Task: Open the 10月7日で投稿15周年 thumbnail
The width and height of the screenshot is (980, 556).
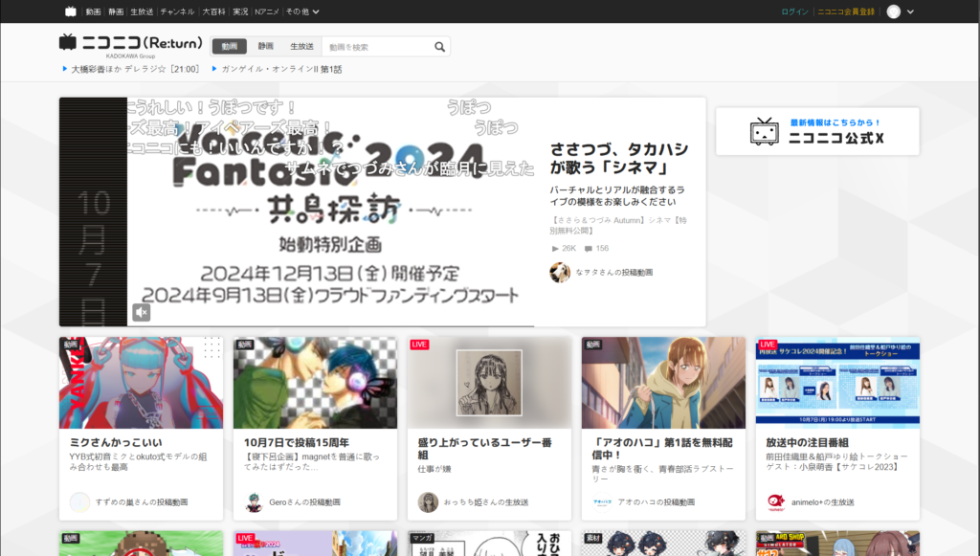Action: pos(315,383)
